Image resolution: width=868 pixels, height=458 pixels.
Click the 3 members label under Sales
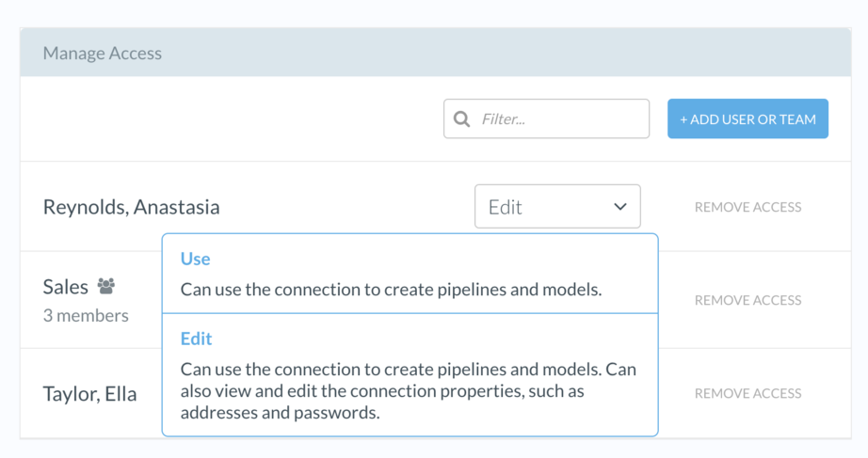coord(86,316)
